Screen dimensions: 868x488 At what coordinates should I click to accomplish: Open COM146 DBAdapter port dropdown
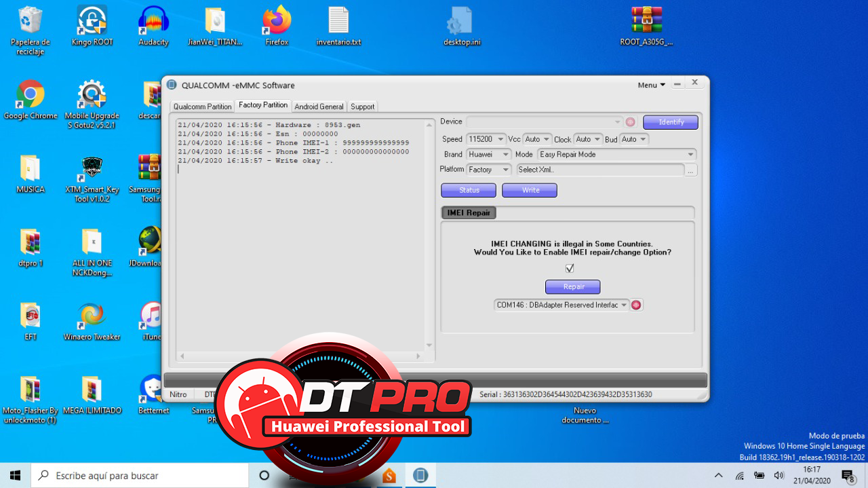click(x=561, y=305)
